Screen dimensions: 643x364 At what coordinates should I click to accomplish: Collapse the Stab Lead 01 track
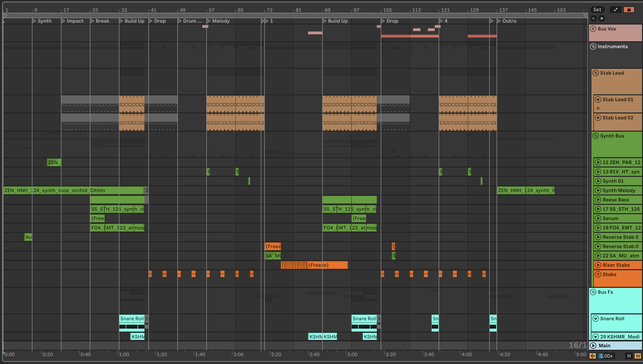598,99
